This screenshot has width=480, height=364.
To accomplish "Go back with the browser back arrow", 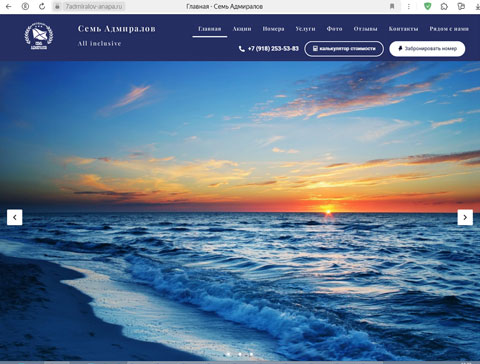I will point(9,6).
